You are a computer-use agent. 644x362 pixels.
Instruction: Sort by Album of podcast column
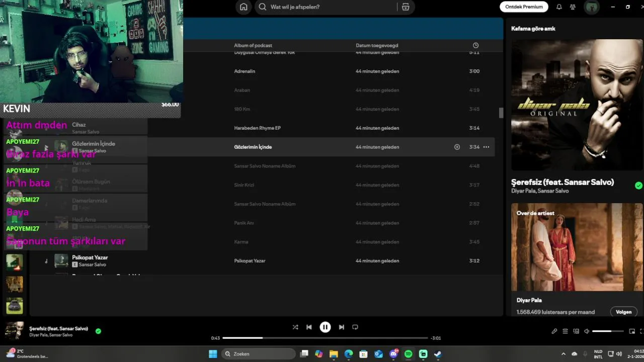[253, 45]
